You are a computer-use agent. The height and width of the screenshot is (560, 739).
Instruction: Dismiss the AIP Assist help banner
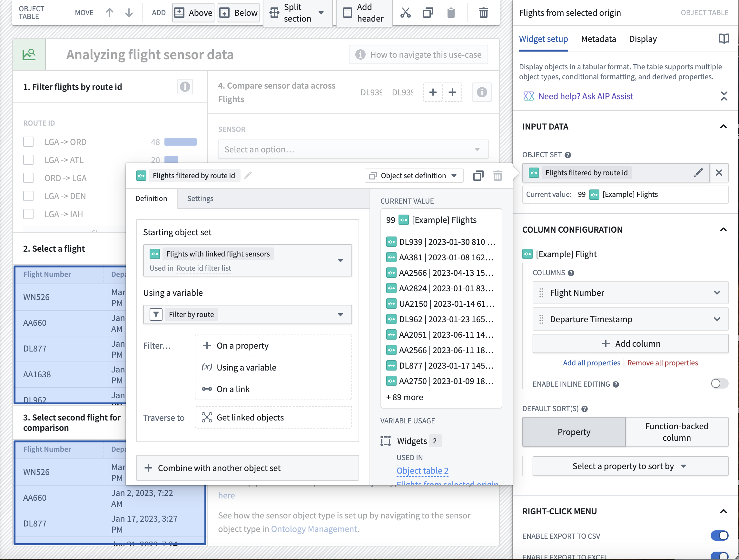724,96
